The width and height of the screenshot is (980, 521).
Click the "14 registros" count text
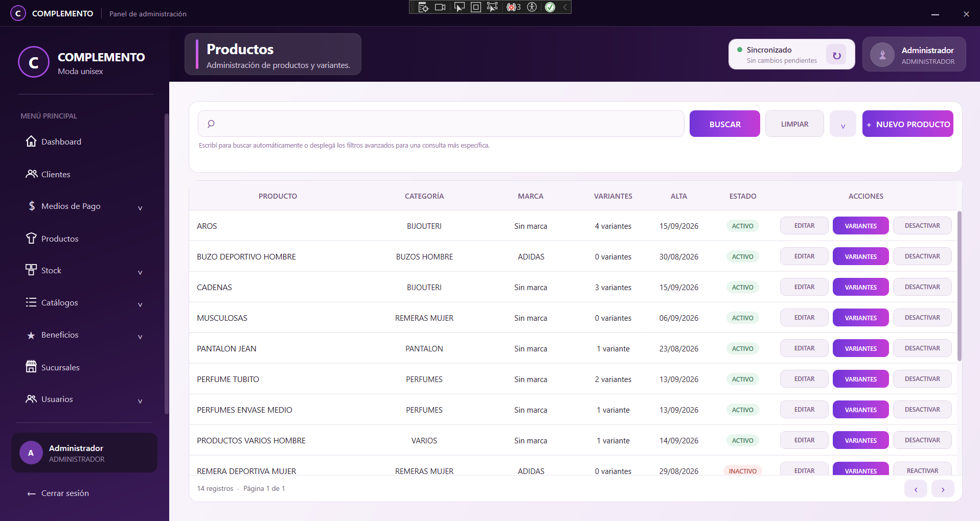(215, 489)
